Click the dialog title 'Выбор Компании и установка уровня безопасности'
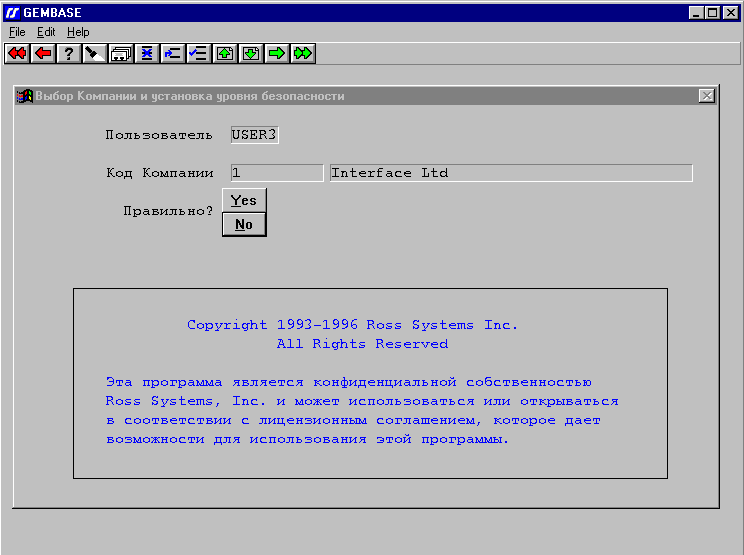Viewport: 744px width, 555px height. [190, 96]
